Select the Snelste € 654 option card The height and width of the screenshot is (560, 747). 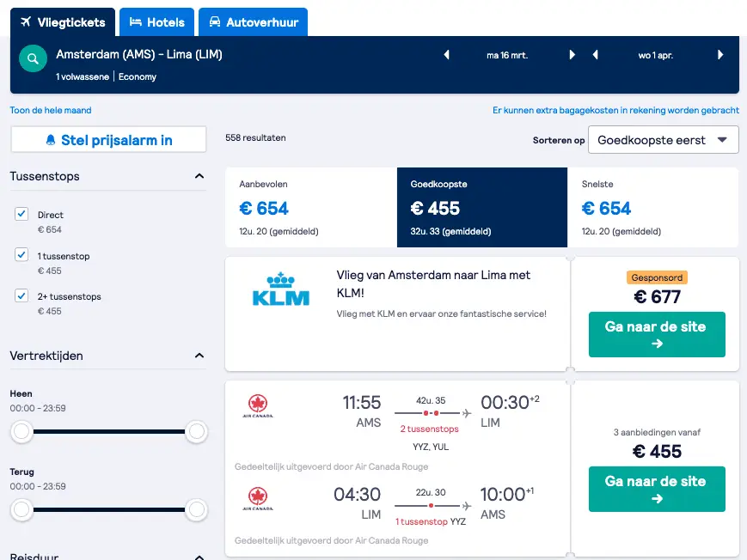pyautogui.click(x=653, y=207)
